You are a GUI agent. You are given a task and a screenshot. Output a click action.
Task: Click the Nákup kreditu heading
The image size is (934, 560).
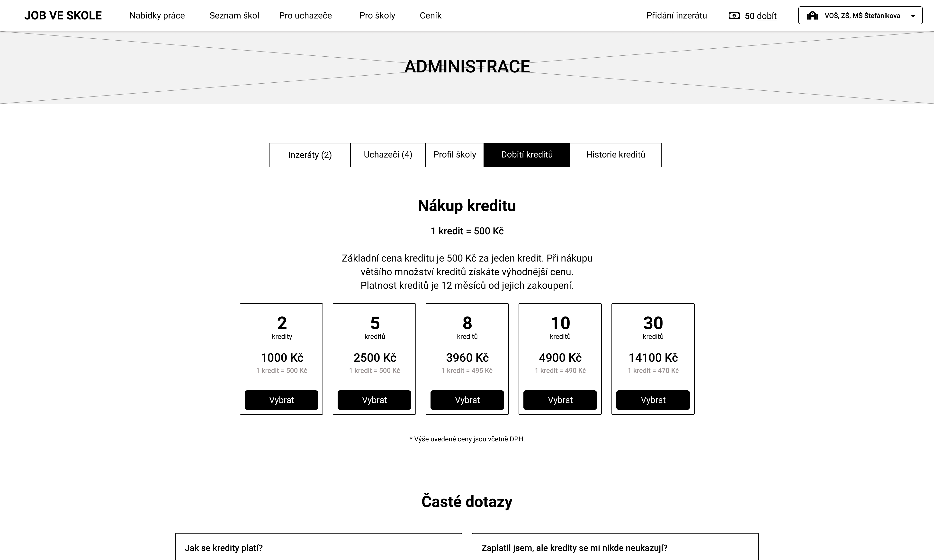467,206
